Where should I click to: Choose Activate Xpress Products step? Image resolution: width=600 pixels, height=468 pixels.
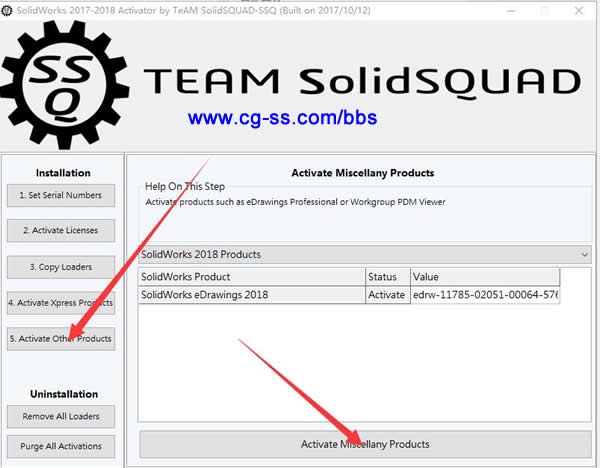coord(62,302)
